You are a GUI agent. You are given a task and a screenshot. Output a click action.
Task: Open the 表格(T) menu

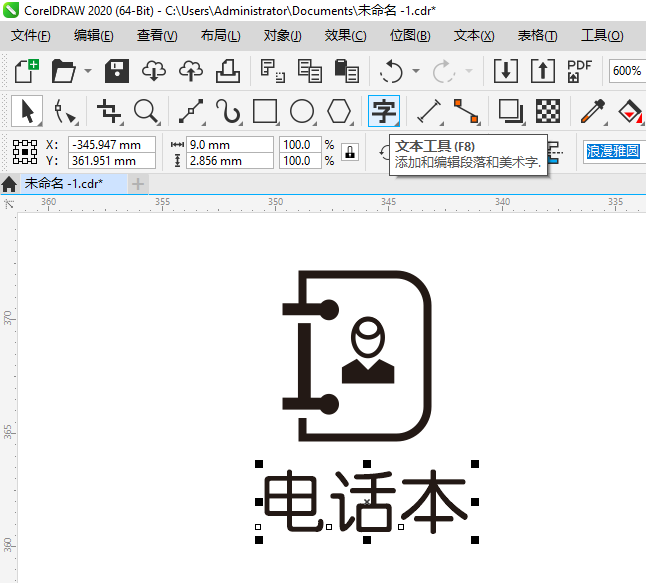(x=537, y=36)
